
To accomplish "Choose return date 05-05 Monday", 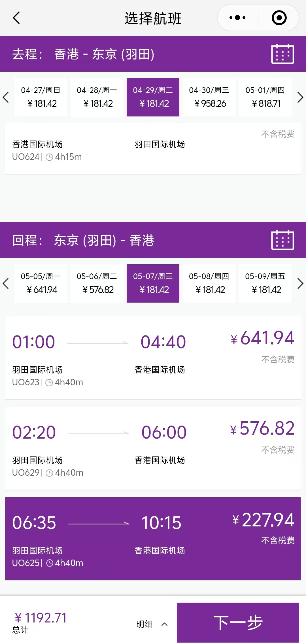I will [41, 283].
